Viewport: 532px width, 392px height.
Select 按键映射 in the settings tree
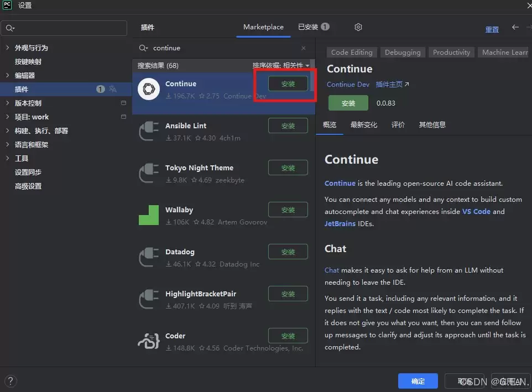pos(28,62)
